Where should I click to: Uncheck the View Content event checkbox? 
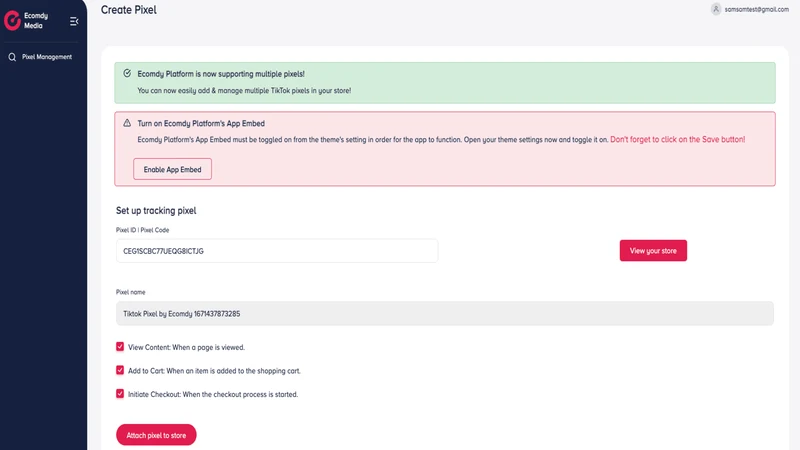click(x=120, y=347)
